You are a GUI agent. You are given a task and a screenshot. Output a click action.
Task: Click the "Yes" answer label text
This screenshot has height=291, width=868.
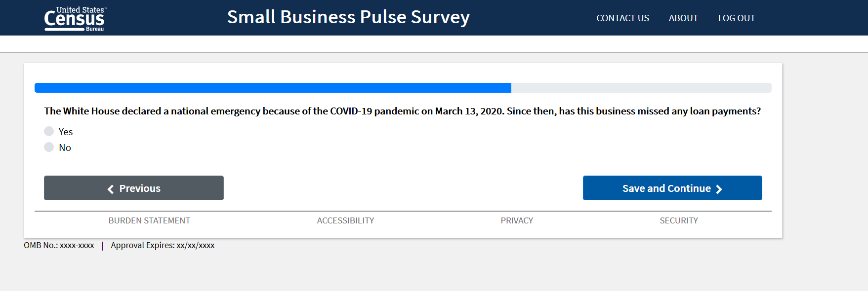[66, 132]
